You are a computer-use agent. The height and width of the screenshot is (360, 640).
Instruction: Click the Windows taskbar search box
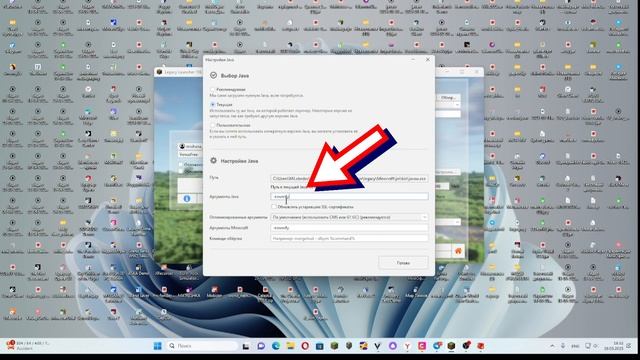coord(203,346)
